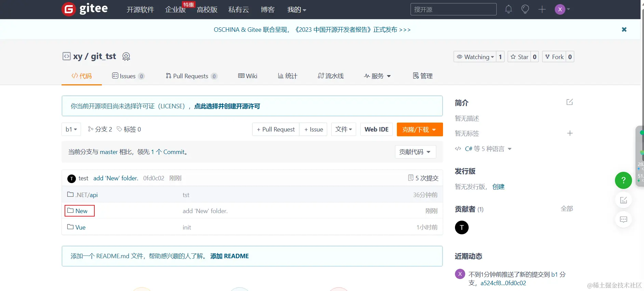Click commit range a524cf8...0fd0c02 link
The width and height of the screenshot is (644, 291).
pos(503,283)
